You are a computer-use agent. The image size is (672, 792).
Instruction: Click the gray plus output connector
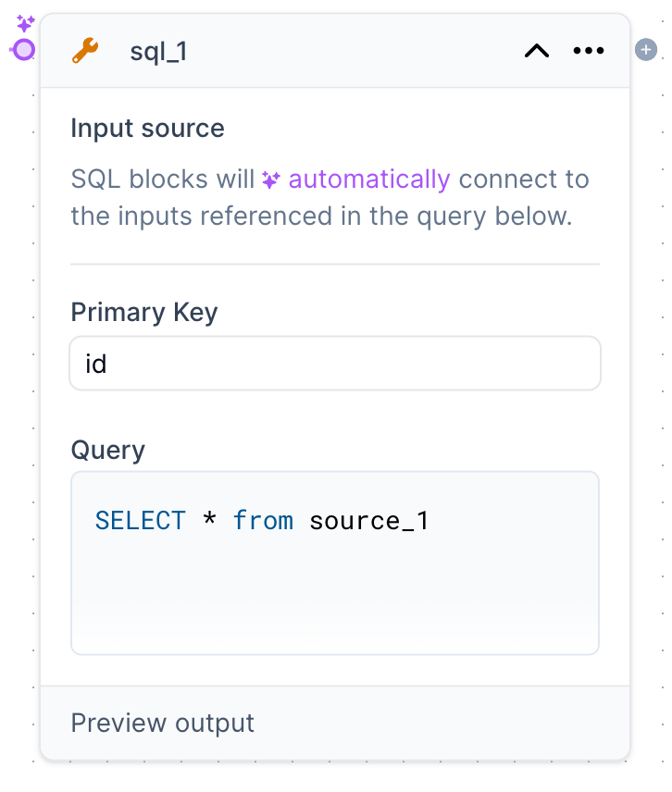coord(645,50)
